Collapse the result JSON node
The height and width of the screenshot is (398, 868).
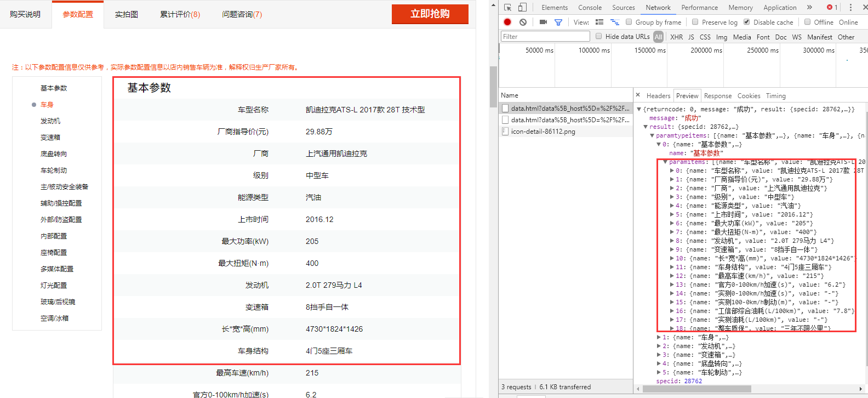(646, 127)
